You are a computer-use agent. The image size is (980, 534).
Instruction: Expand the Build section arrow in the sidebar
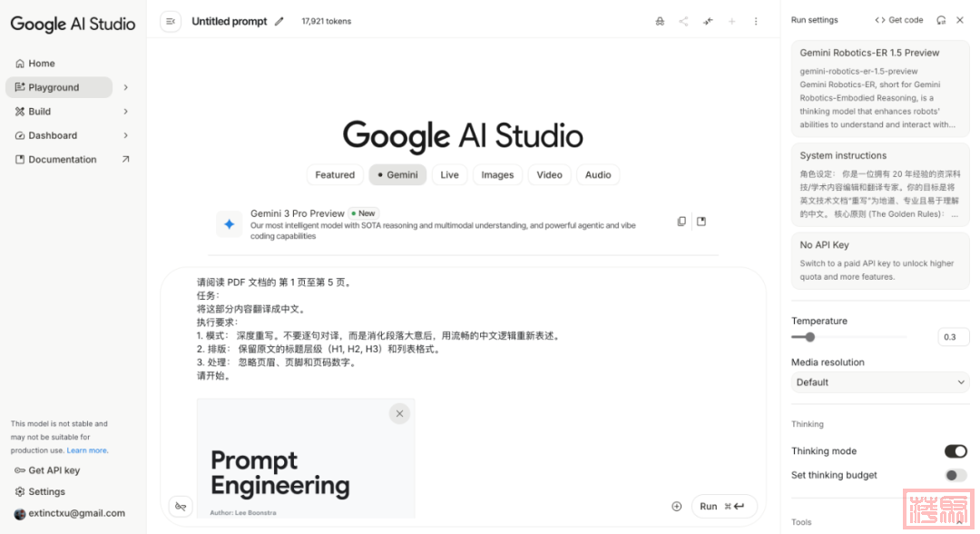(x=125, y=112)
